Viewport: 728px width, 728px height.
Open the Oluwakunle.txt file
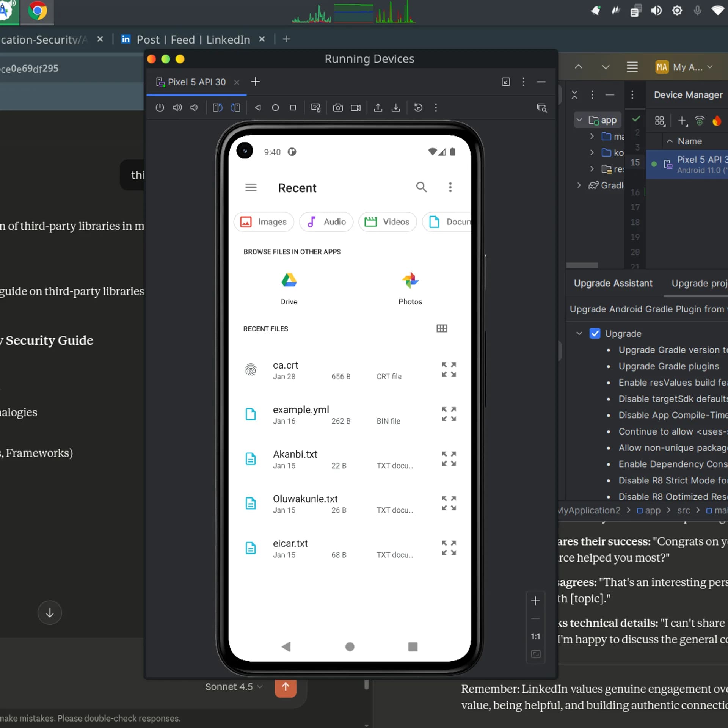pos(349,504)
